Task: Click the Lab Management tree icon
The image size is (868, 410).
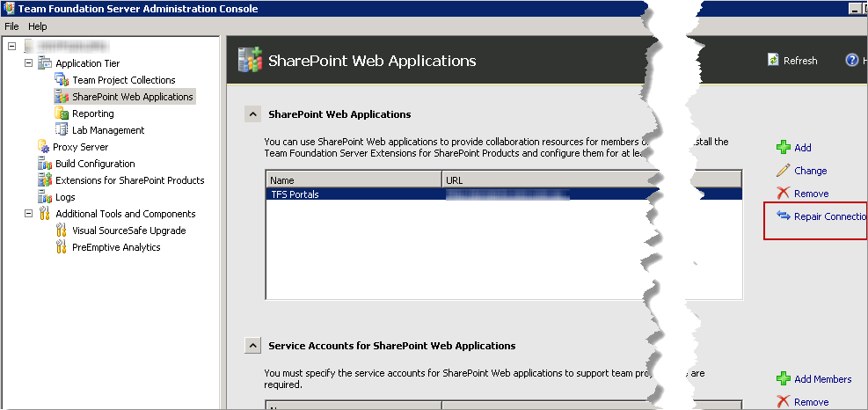Action: point(62,129)
